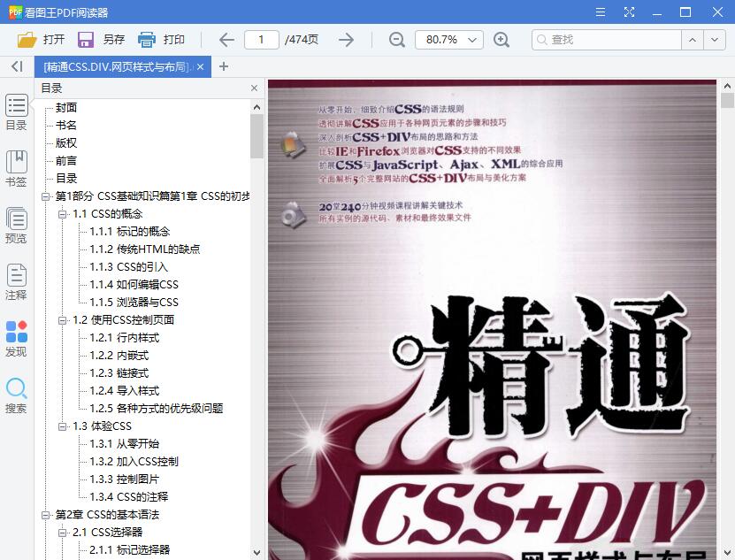This screenshot has width=735, height=560.
Task: Open section 1.2.5 各种方式的优先级问题
Action: [x=156, y=409]
